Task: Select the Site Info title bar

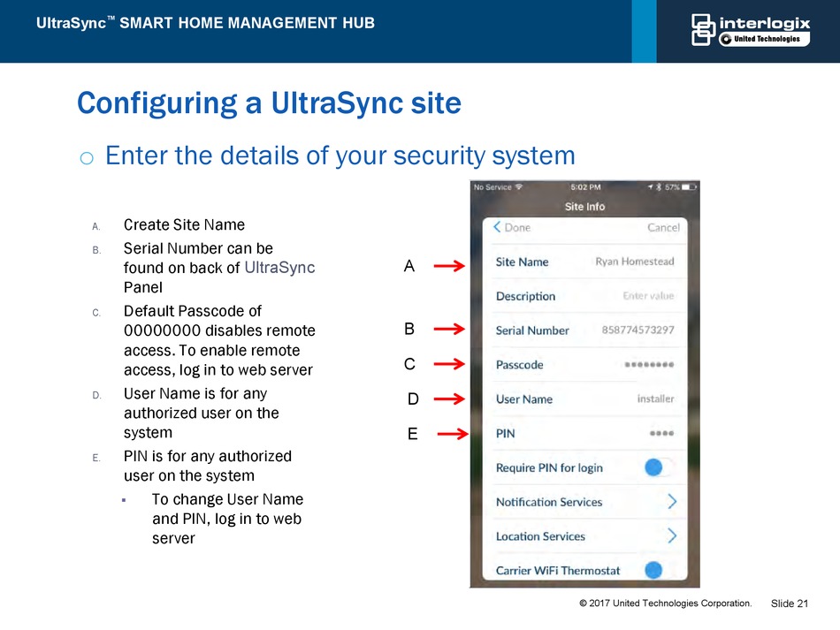Action: tap(584, 207)
